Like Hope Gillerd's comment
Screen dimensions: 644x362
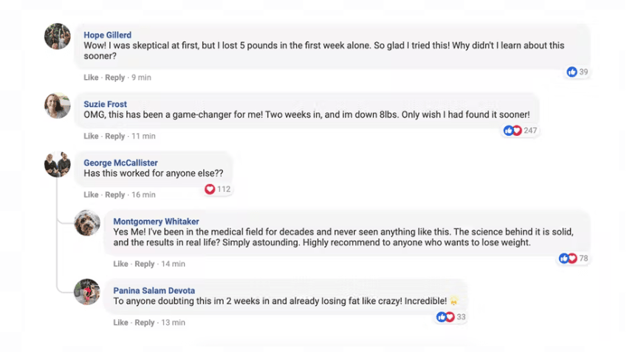91,78
